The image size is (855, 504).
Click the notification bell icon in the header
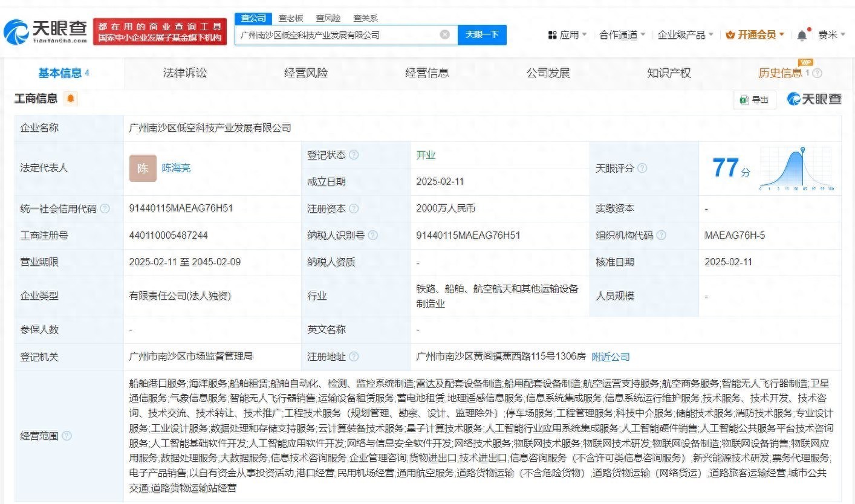click(802, 36)
